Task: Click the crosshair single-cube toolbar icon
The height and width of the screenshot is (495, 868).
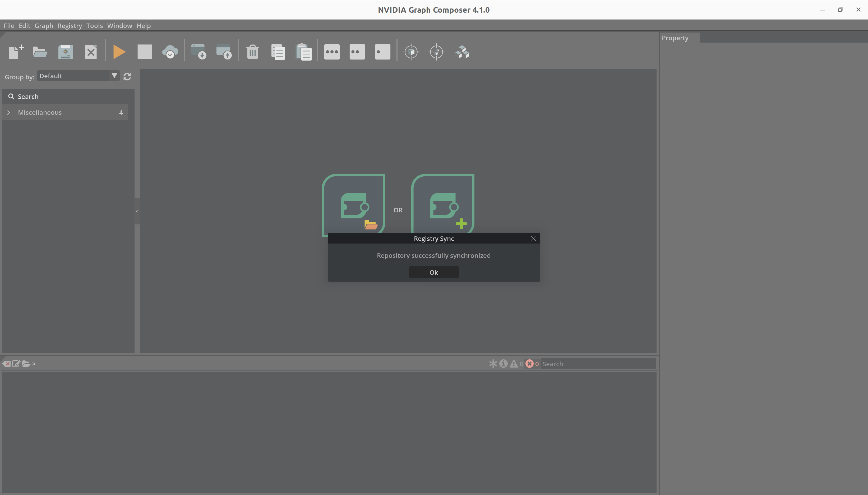Action: coord(411,52)
